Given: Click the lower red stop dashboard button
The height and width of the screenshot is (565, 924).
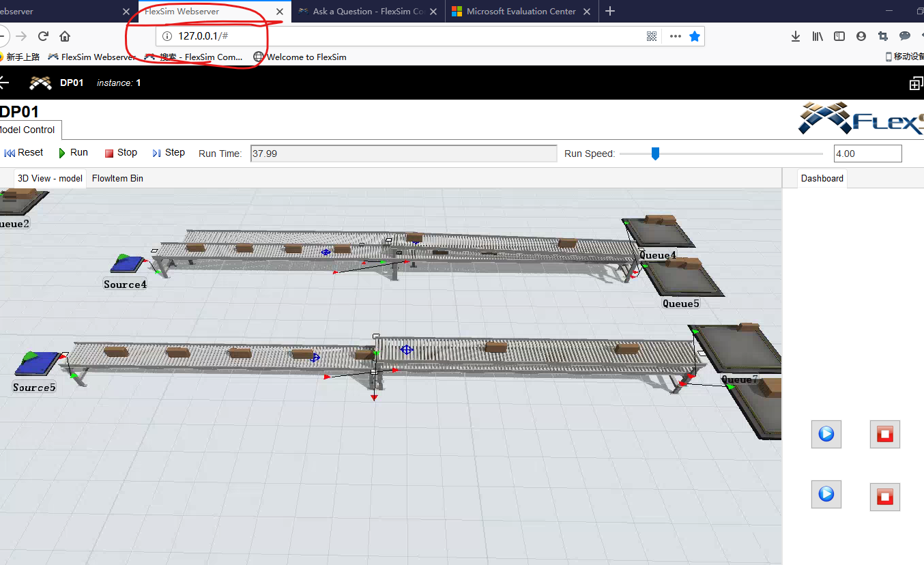Looking at the screenshot, I should 885,497.
